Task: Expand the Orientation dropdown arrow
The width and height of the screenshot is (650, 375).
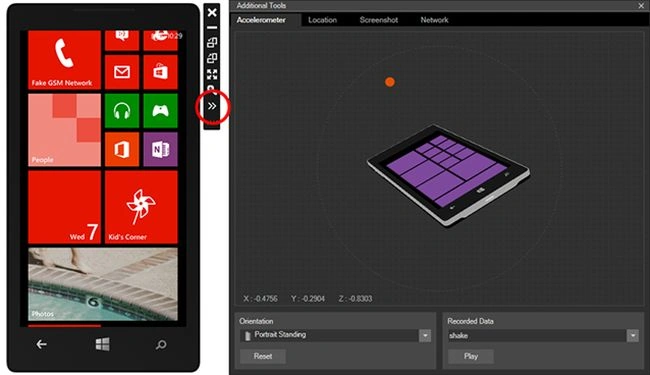Action: [x=425, y=336]
